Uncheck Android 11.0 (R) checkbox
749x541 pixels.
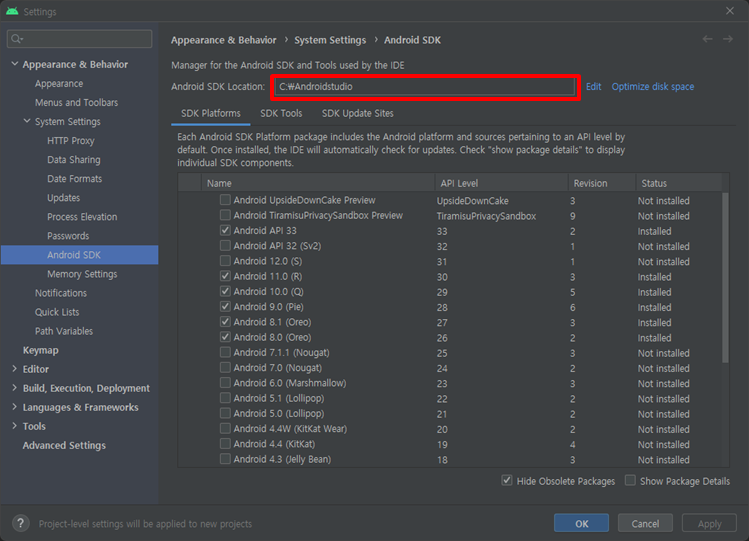coord(225,276)
